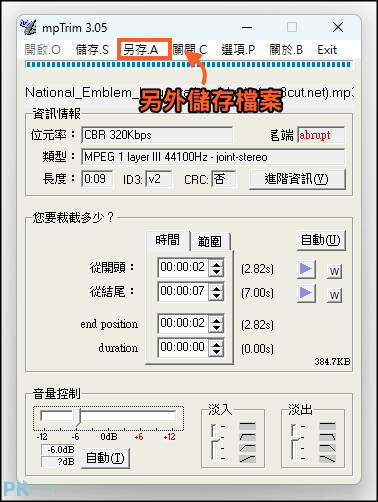Click the 淡入 fade-in vertical slider
Viewport: 378px width, 502px height.
214,442
